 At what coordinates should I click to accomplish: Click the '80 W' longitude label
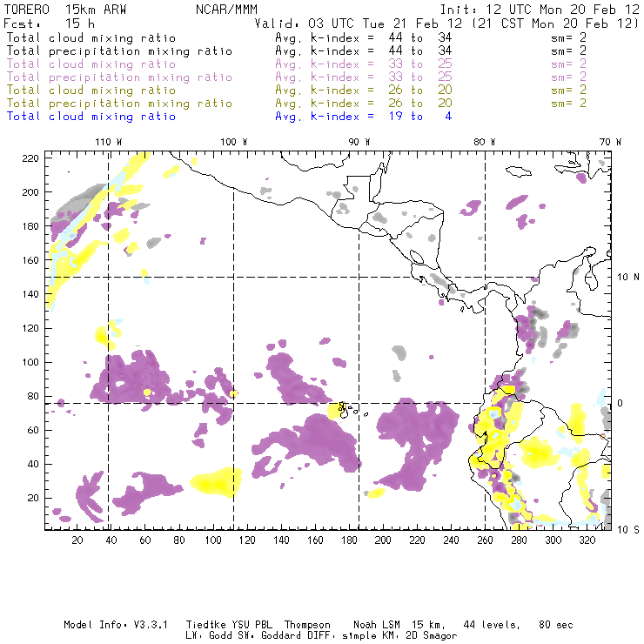[484, 142]
